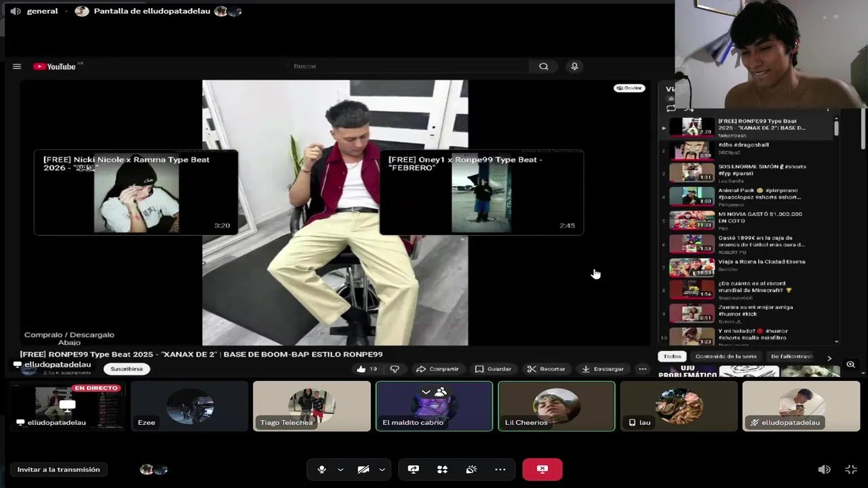Screen dimensions: 868x488
Task: Open more call options three-dot icon
Action: [500, 469]
